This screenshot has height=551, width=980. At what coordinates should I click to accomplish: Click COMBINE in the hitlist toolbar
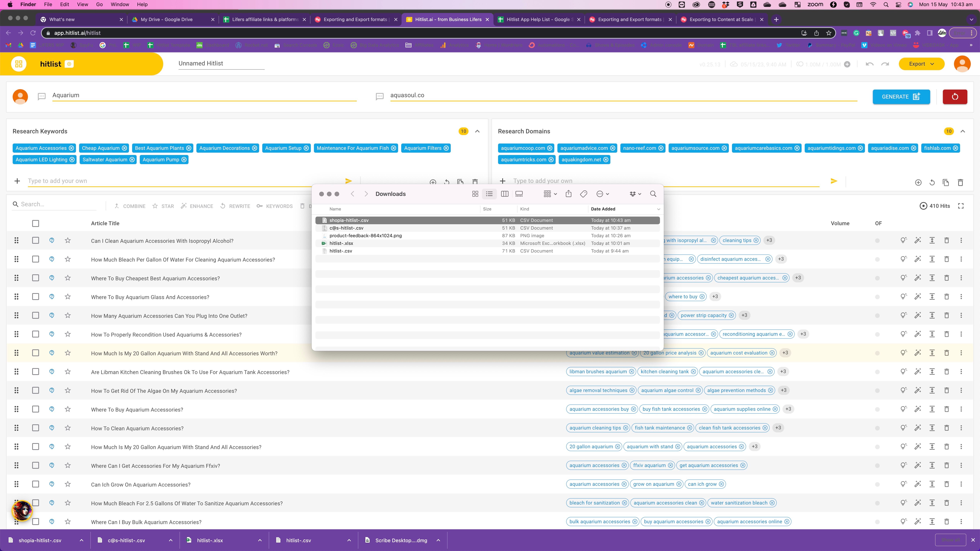coord(130,206)
